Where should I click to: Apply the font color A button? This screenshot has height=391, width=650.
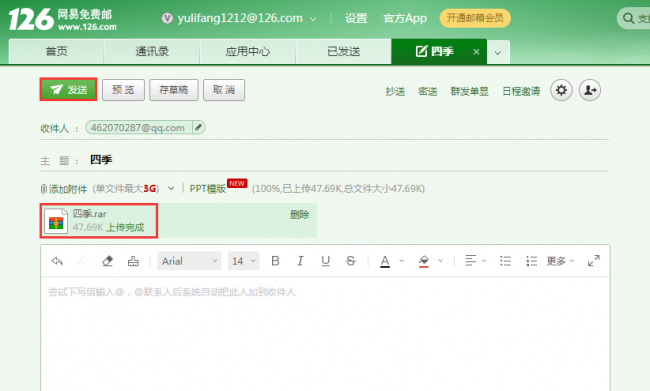(x=385, y=261)
